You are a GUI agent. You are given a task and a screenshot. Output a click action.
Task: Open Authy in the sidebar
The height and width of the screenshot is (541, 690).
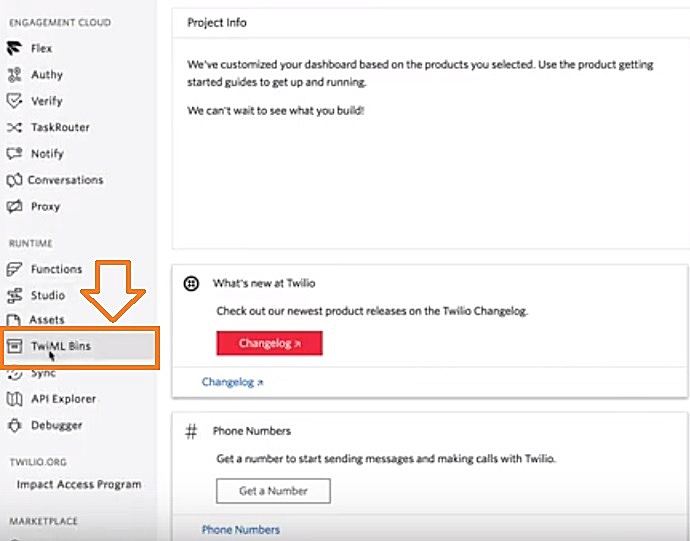pos(47,74)
